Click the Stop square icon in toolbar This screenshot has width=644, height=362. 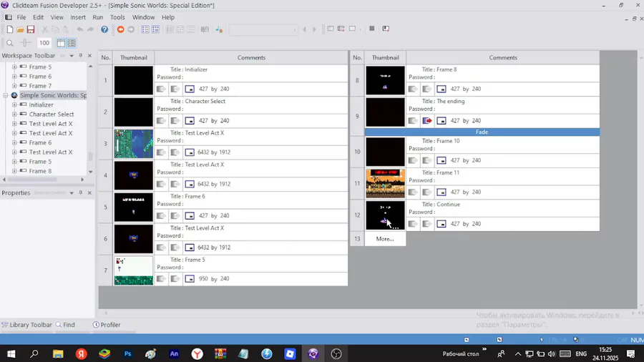click(371, 29)
